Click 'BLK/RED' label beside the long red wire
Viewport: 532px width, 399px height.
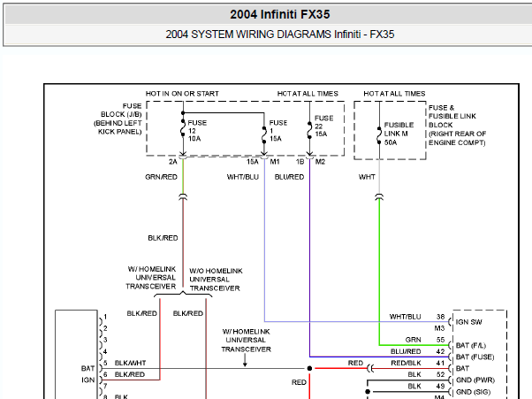click(x=163, y=238)
